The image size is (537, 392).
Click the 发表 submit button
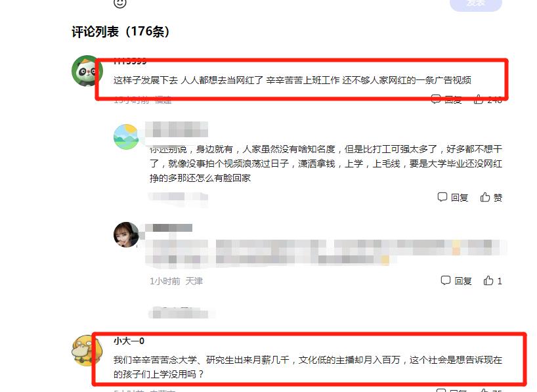[x=476, y=4]
